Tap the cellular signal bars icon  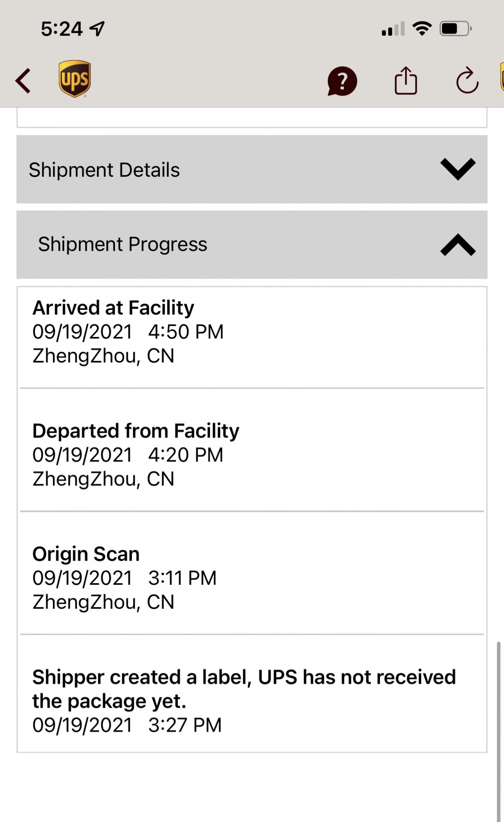(393, 29)
